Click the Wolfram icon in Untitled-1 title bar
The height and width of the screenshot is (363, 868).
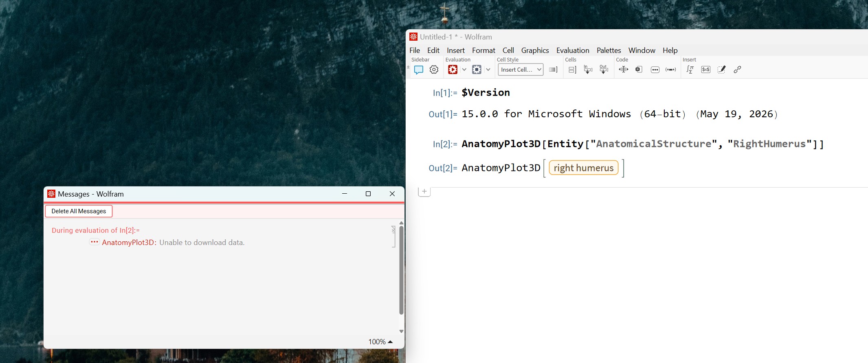coord(413,37)
